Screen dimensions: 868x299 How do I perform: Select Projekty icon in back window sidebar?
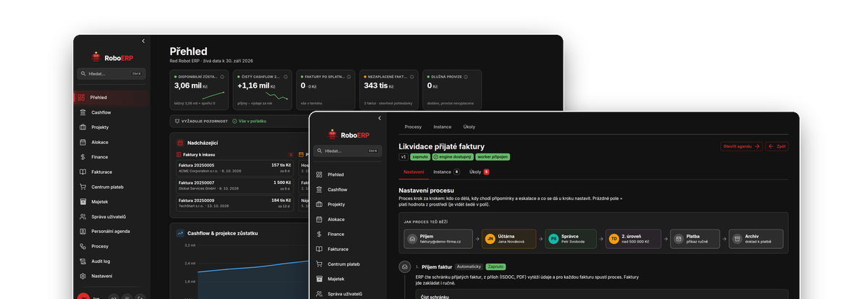(82, 127)
